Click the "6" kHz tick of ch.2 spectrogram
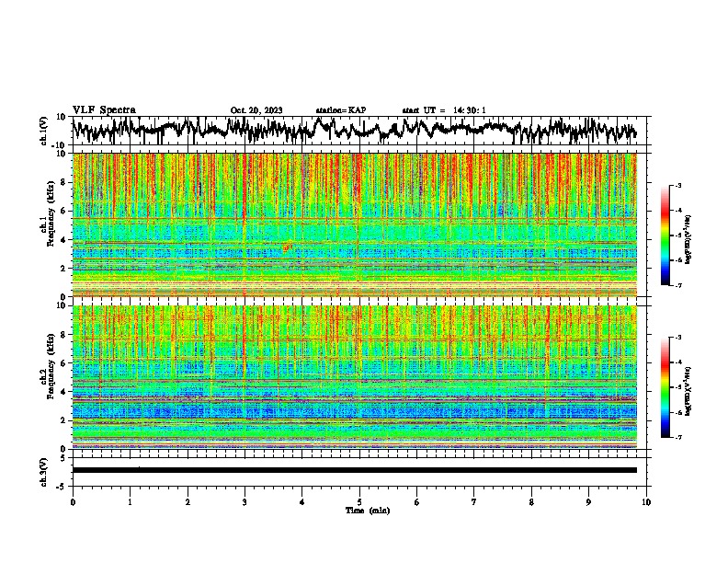Viewport: 728px width, 563px height. 63,363
